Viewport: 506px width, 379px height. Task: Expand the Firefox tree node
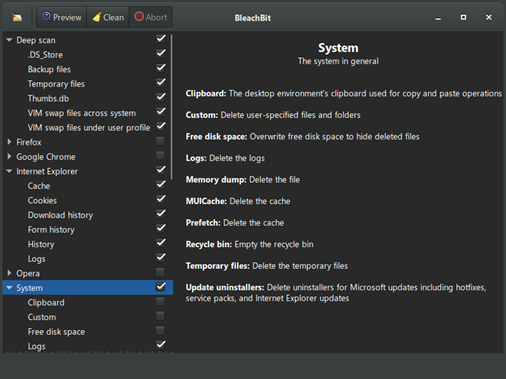point(9,142)
